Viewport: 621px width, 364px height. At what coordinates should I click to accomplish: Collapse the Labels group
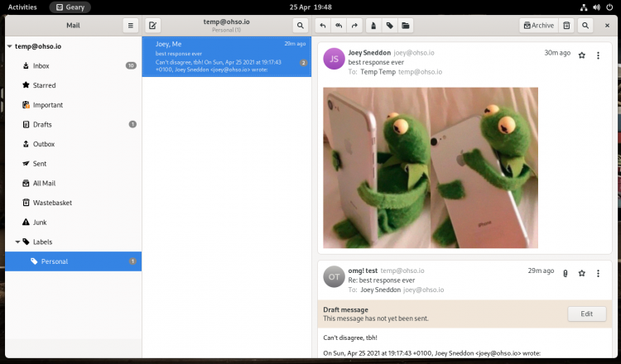point(17,242)
